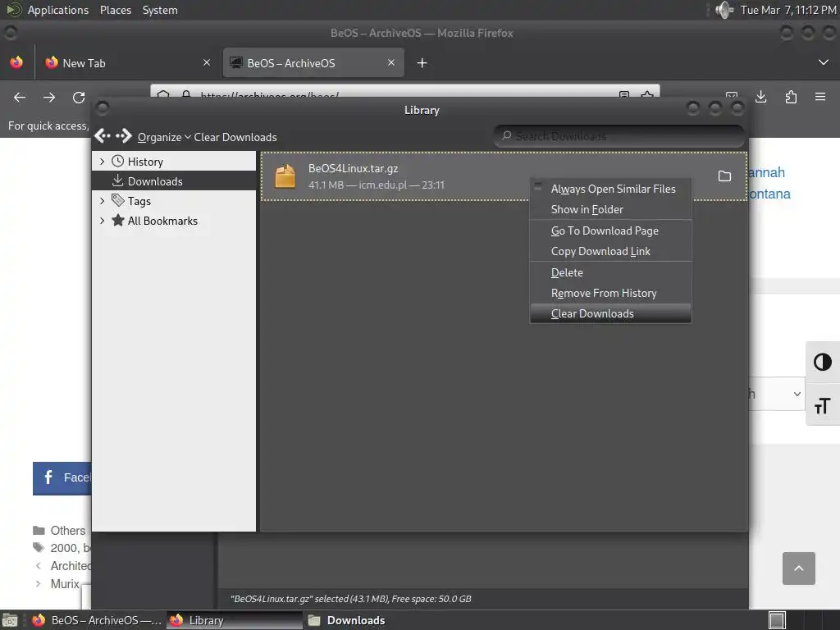Image resolution: width=840 pixels, height=630 pixels.
Task: Choose Delete from the context menu
Action: click(x=610, y=272)
